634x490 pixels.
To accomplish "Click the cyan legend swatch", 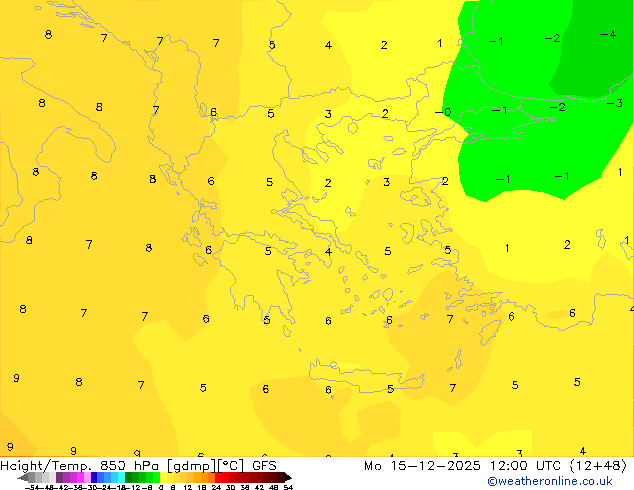I will (x=121, y=477).
